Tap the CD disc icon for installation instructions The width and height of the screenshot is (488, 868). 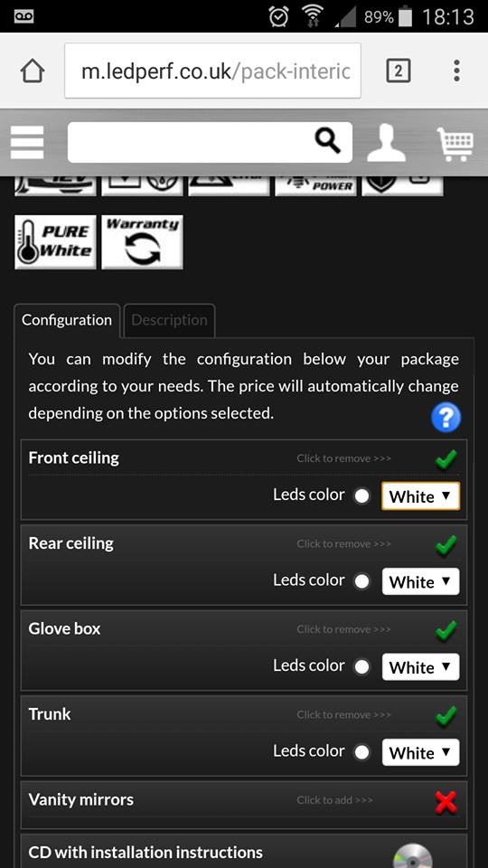(x=413, y=856)
